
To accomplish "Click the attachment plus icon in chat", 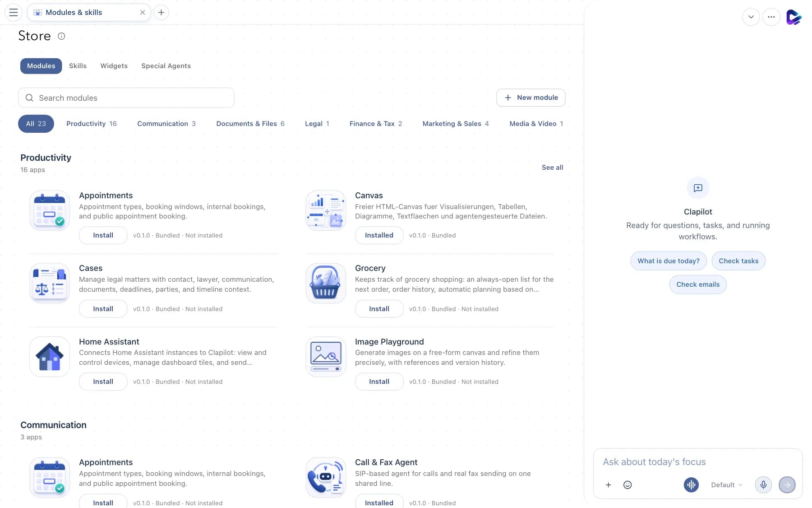I will point(608,485).
